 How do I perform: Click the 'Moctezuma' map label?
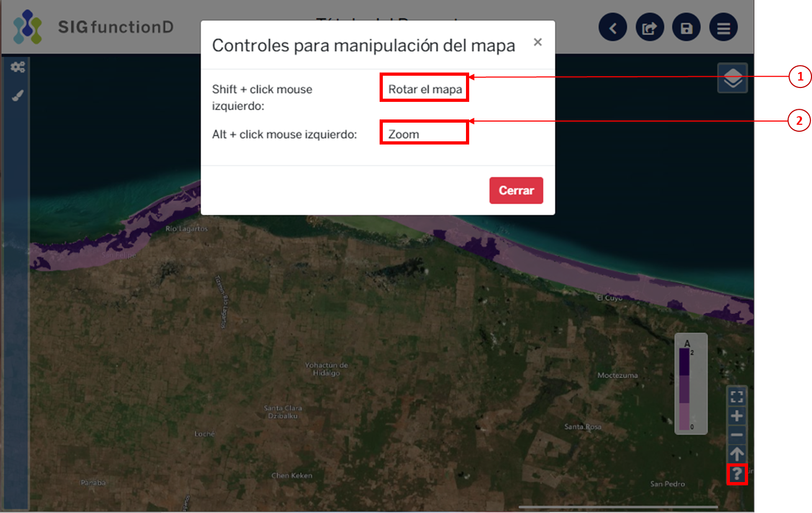(617, 375)
